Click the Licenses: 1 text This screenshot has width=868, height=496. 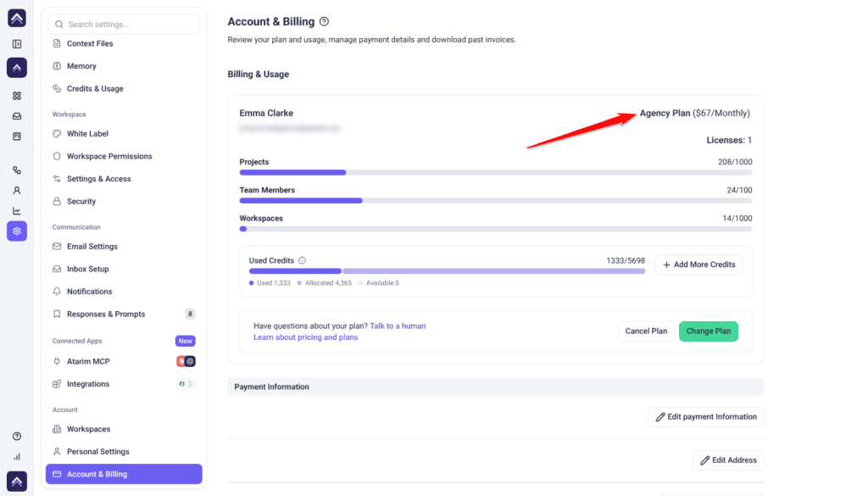click(x=729, y=140)
